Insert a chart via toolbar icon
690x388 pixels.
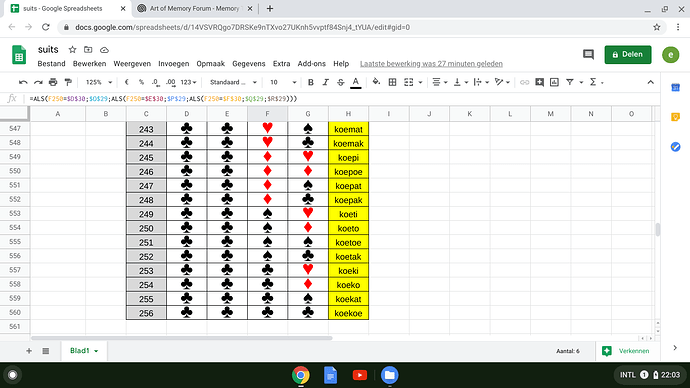pyautogui.click(x=554, y=82)
